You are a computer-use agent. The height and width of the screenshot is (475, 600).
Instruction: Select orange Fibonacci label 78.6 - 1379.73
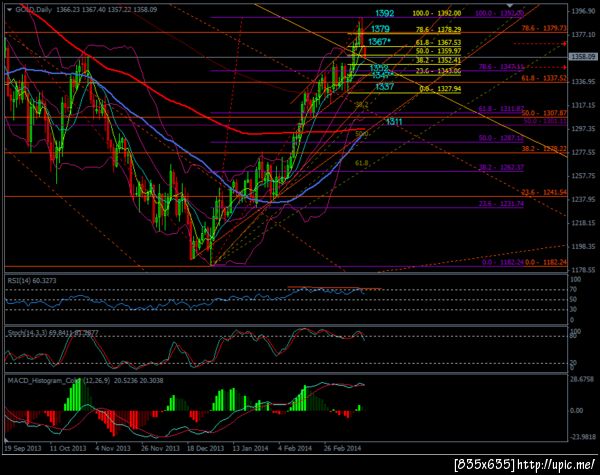544,28
